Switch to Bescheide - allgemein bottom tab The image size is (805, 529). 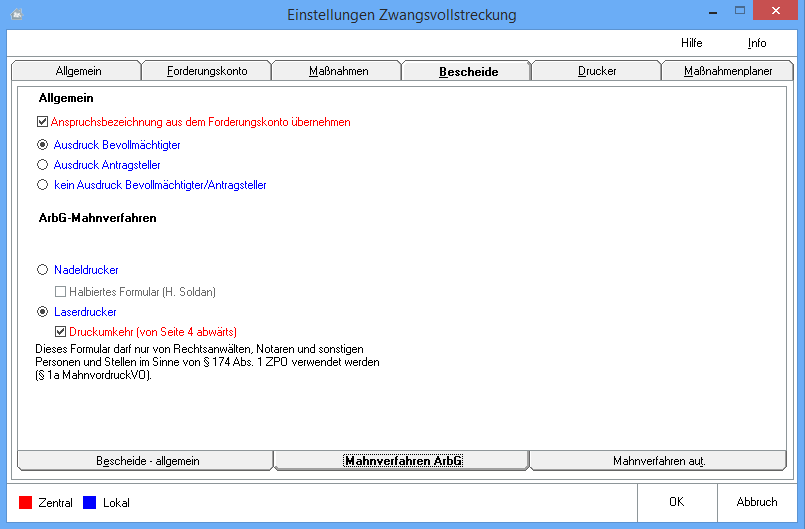[x=147, y=461]
